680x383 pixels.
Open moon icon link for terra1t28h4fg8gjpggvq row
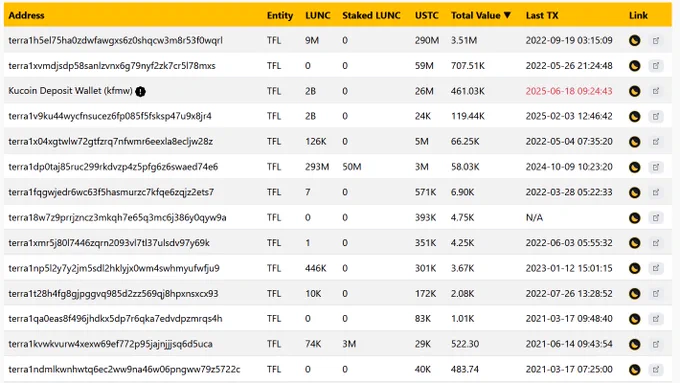tap(634, 294)
